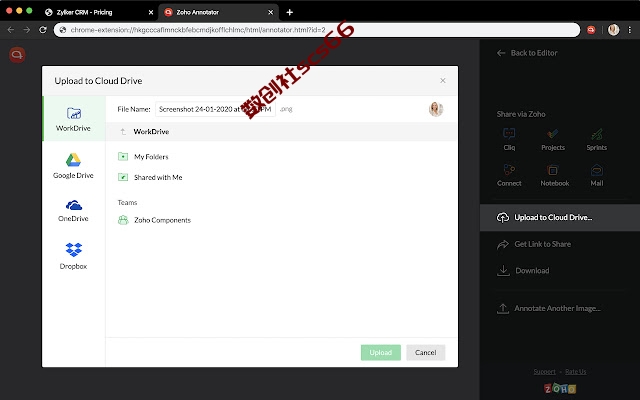640x400 pixels.
Task: Select Google Drive as upload destination
Action: tap(73, 166)
